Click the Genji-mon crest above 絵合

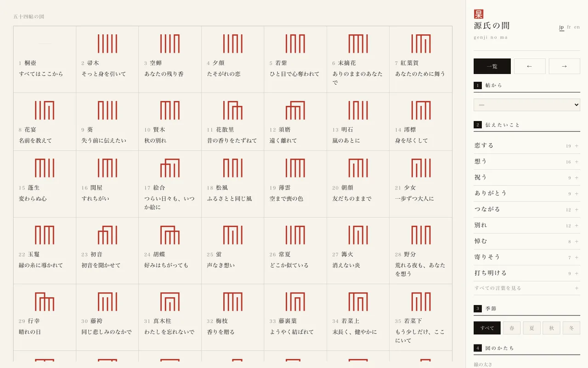(170, 168)
